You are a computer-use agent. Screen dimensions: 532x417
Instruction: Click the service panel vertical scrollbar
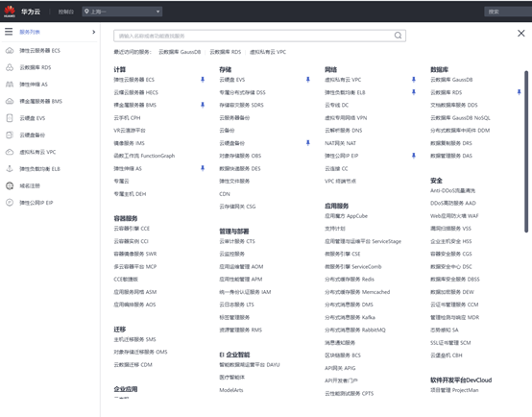point(526,152)
